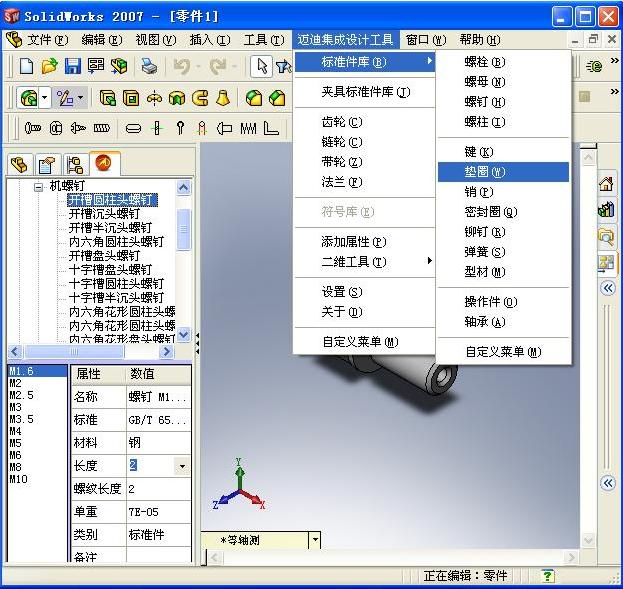Select 十字槽盘头螺钉 in the tree
This screenshot has height=589, width=623.
point(110,269)
